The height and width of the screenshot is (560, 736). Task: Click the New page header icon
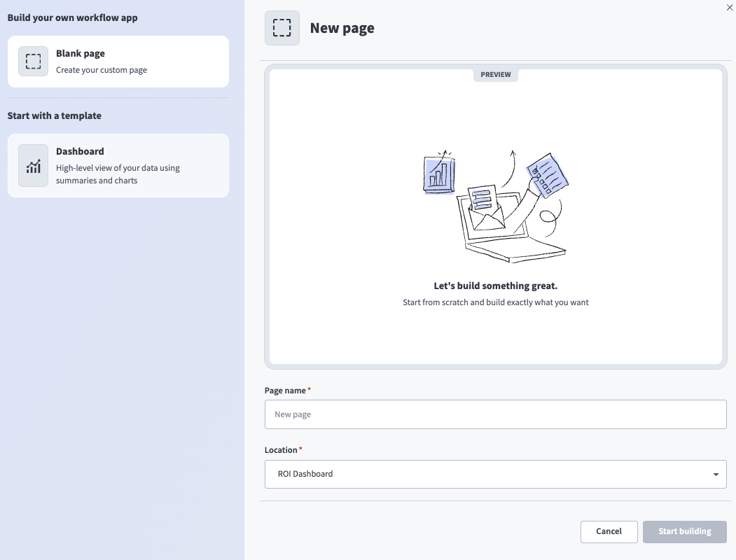(282, 27)
